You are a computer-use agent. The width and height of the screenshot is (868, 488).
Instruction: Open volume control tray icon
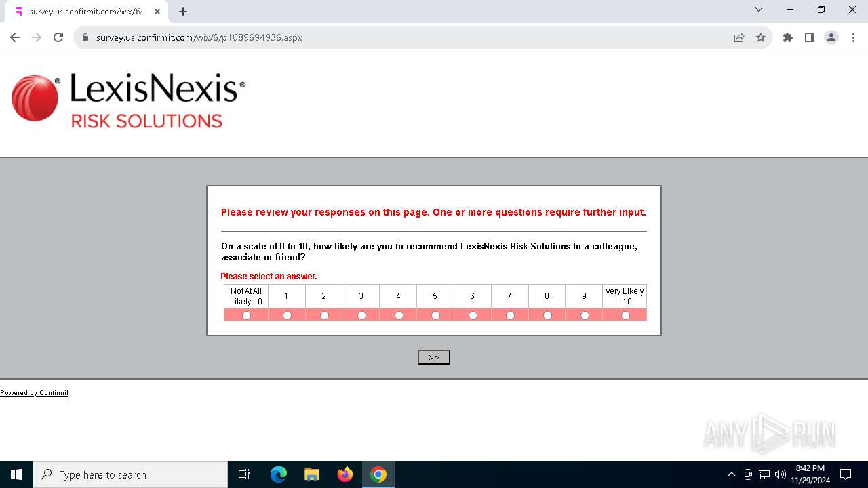pos(781,474)
